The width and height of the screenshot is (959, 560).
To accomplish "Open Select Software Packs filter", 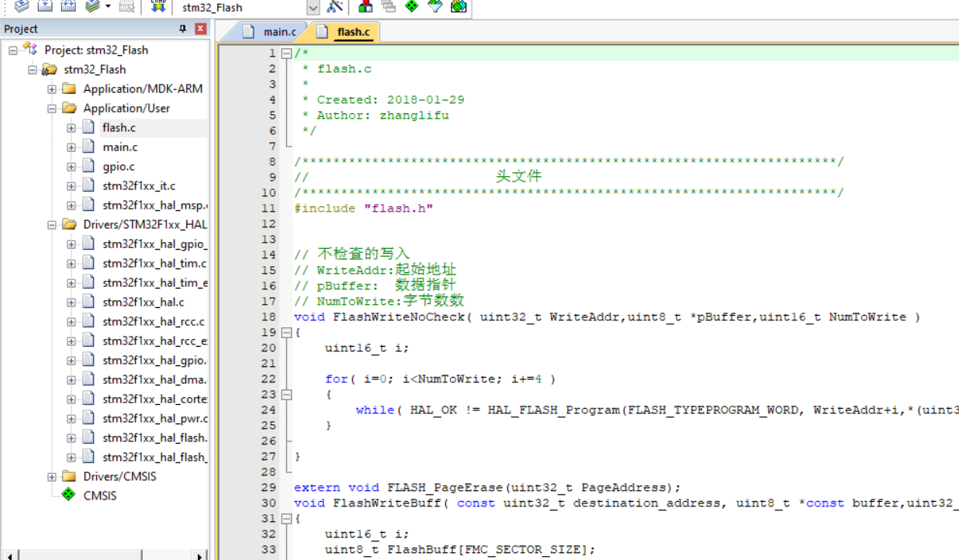I will [x=435, y=7].
